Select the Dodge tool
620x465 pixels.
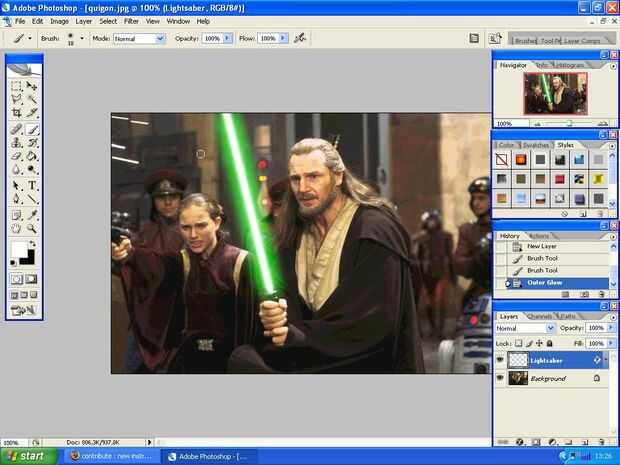[x=32, y=169]
